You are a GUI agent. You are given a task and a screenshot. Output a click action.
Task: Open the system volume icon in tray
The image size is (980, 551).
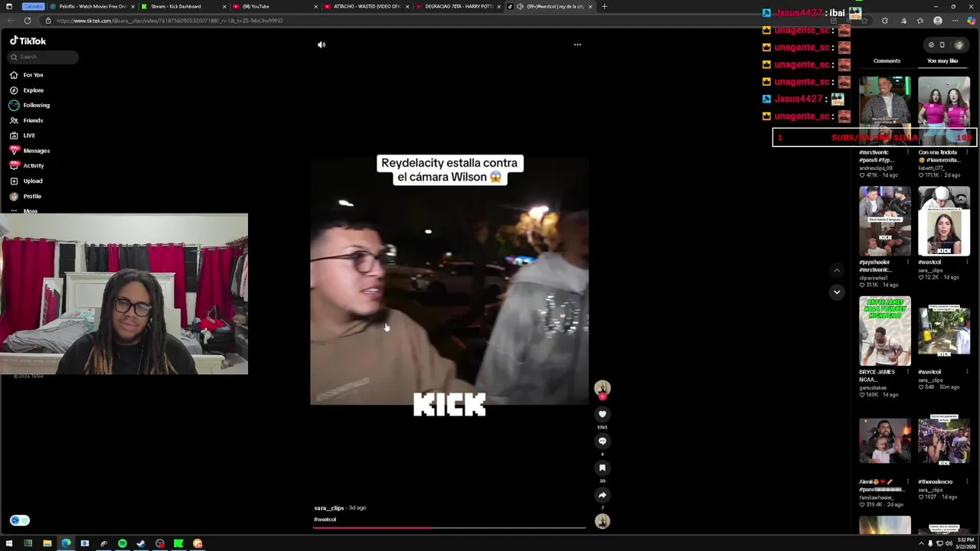[x=948, y=543]
